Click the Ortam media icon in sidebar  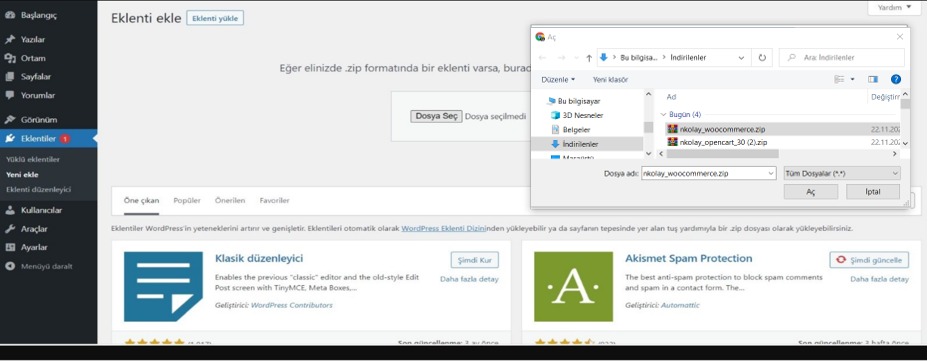(9, 58)
